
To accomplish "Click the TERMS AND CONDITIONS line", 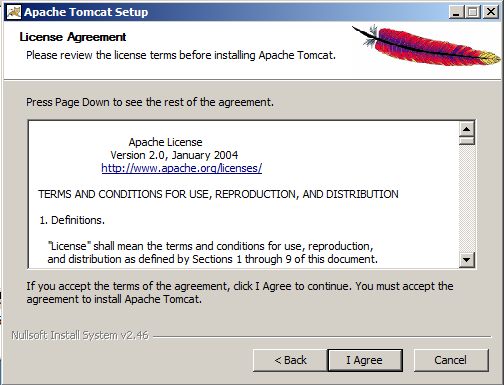I will [218, 194].
